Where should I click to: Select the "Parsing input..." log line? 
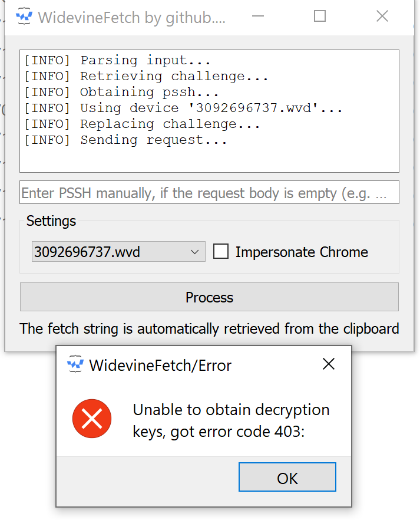pyautogui.click(x=117, y=60)
